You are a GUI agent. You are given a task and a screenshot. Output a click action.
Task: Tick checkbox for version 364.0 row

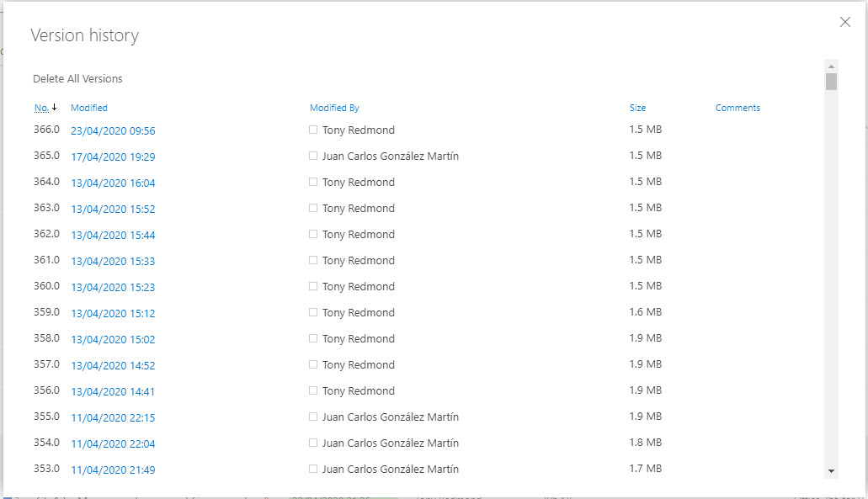pyautogui.click(x=313, y=182)
